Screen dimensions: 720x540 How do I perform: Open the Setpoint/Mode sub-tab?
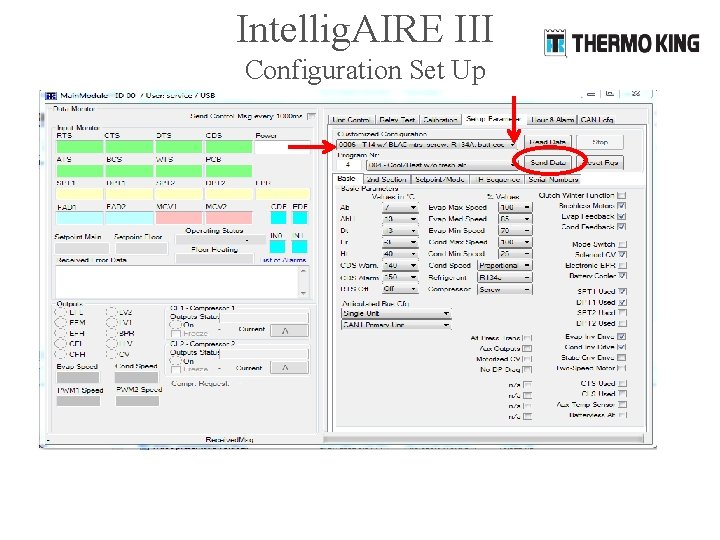[x=439, y=179]
